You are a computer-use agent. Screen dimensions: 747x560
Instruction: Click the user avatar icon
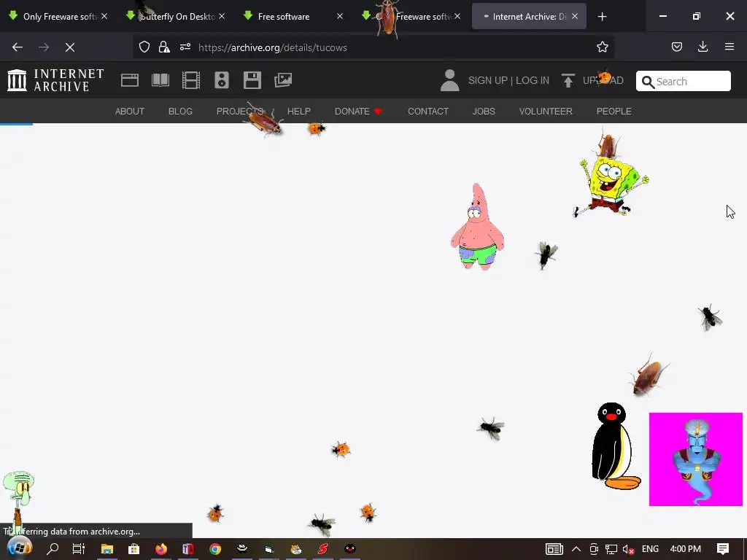449,80
